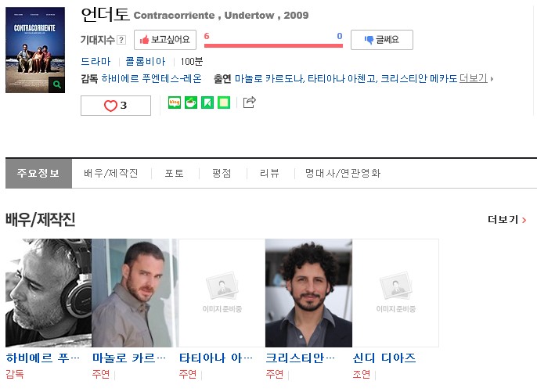
Task: Toggle the heart like button showing 3
Action: tap(116, 106)
